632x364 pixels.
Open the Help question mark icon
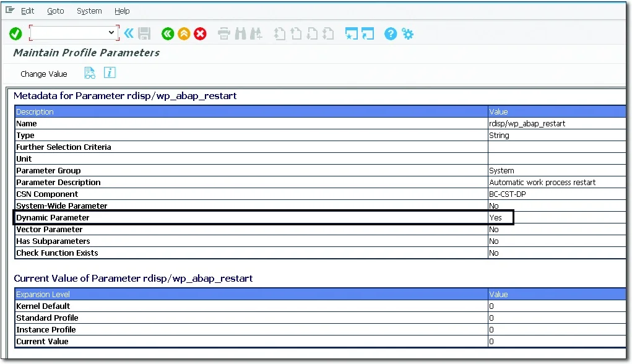[391, 33]
